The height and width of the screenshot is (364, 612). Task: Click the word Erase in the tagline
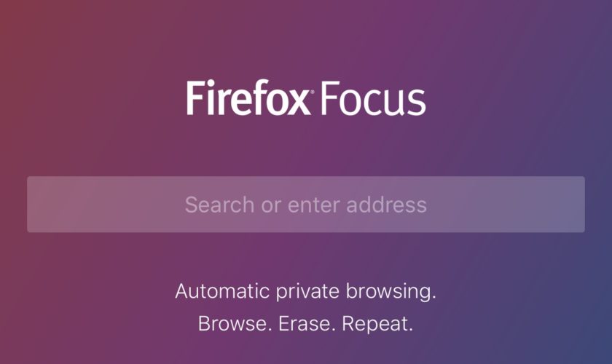[305, 323]
